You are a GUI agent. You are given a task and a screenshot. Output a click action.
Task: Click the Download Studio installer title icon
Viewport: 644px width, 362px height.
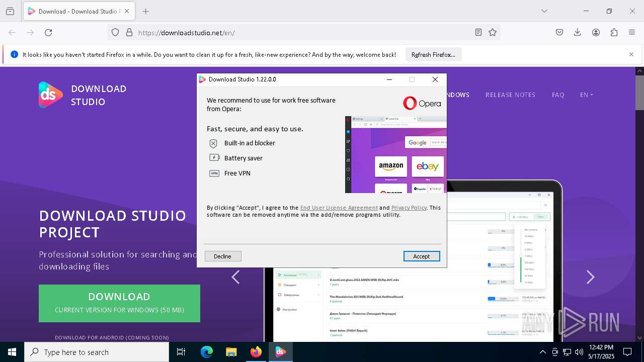202,79
